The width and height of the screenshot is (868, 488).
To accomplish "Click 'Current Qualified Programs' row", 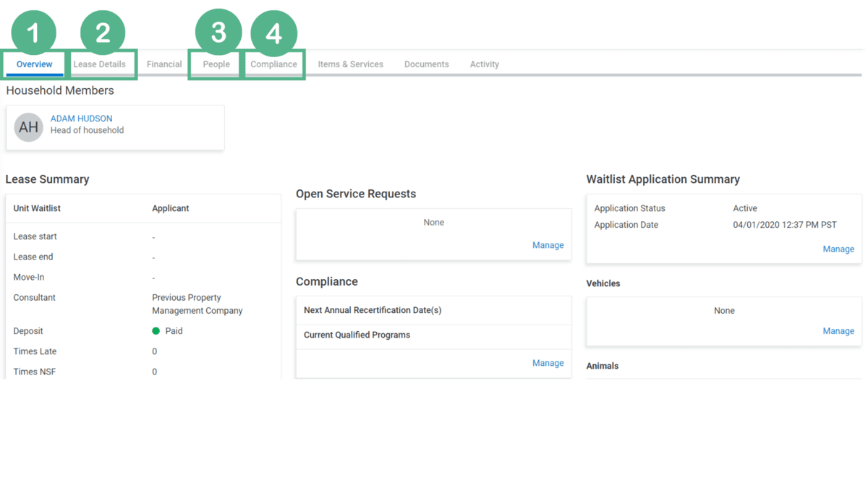I will pyautogui.click(x=433, y=335).
